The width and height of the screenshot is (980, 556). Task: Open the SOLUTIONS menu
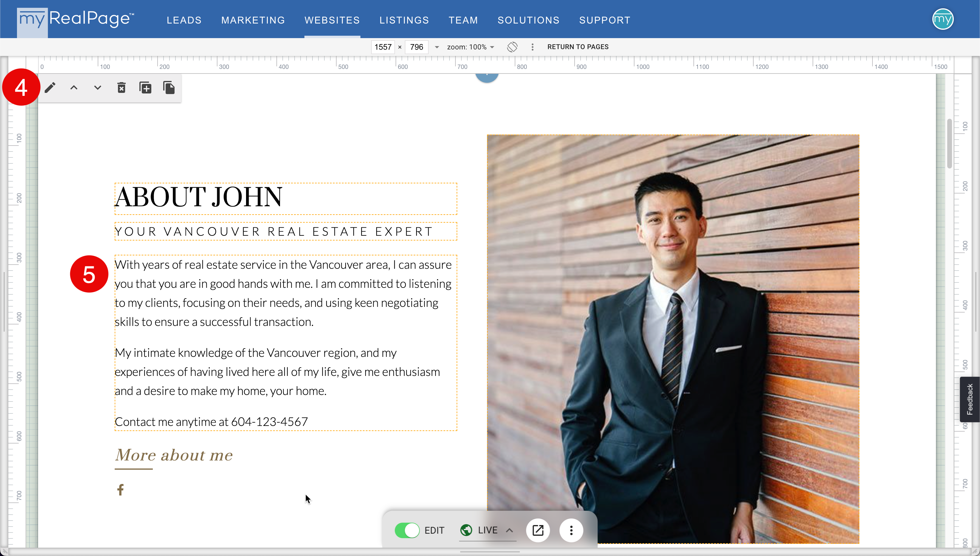(528, 20)
